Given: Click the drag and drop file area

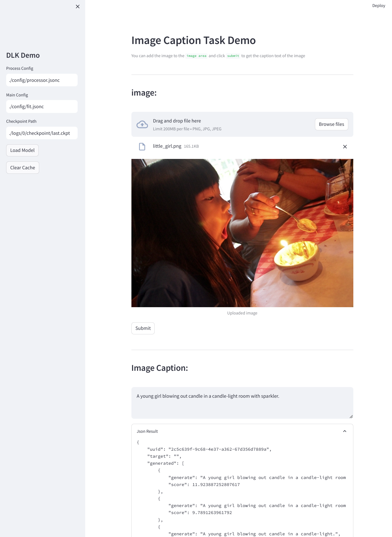Looking at the screenshot, I should coord(242,124).
